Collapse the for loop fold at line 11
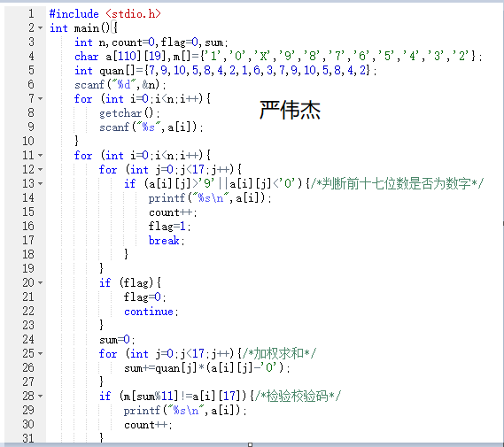504x447 pixels. tap(40, 156)
